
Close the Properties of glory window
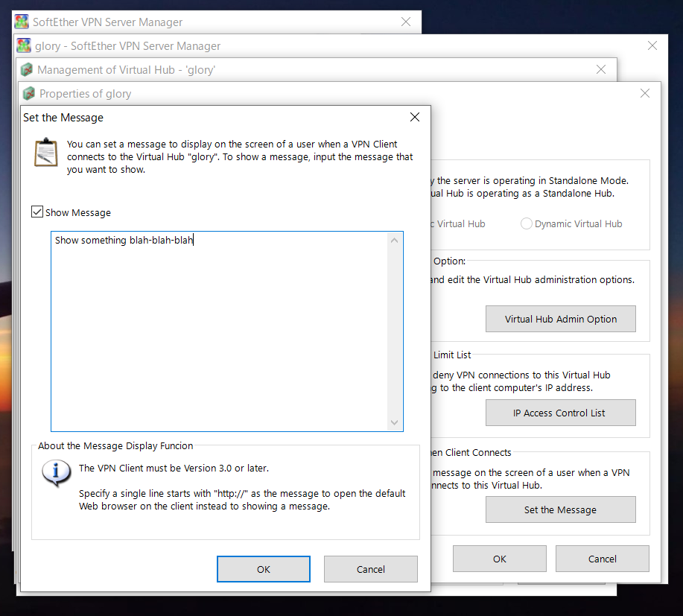(645, 93)
